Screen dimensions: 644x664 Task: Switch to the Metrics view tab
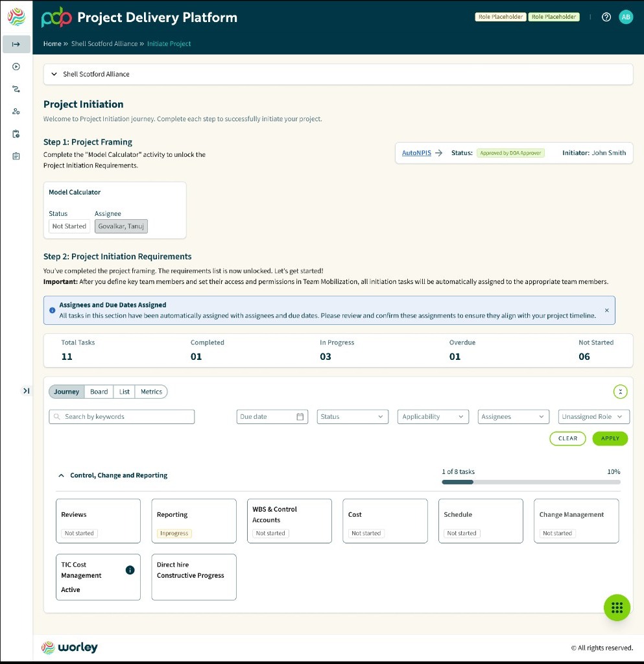click(151, 392)
